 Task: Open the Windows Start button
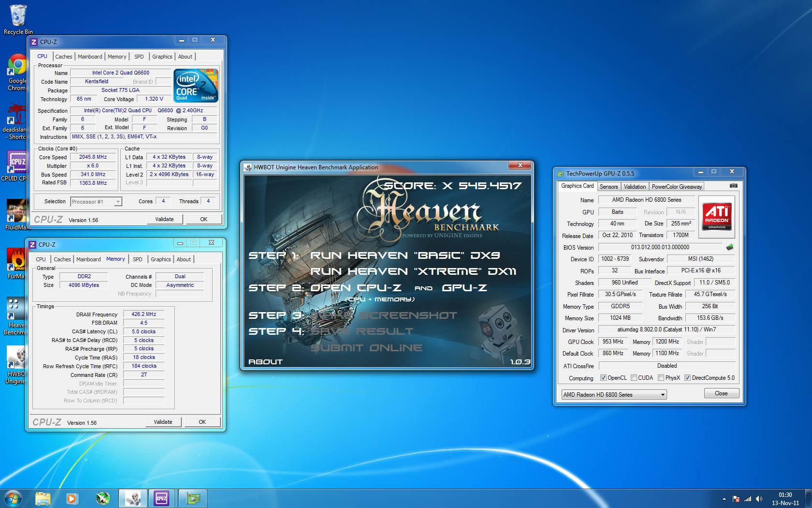pos(13,498)
